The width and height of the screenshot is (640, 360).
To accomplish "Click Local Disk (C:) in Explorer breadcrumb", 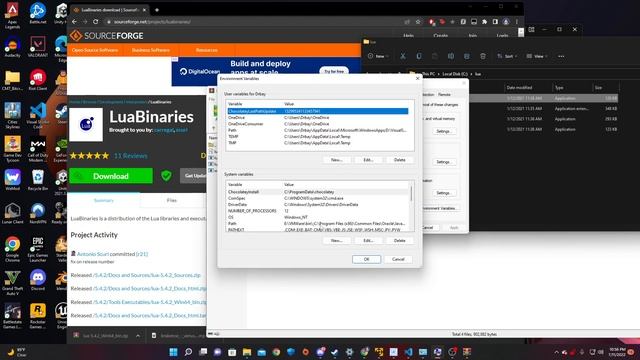I will [455, 74].
